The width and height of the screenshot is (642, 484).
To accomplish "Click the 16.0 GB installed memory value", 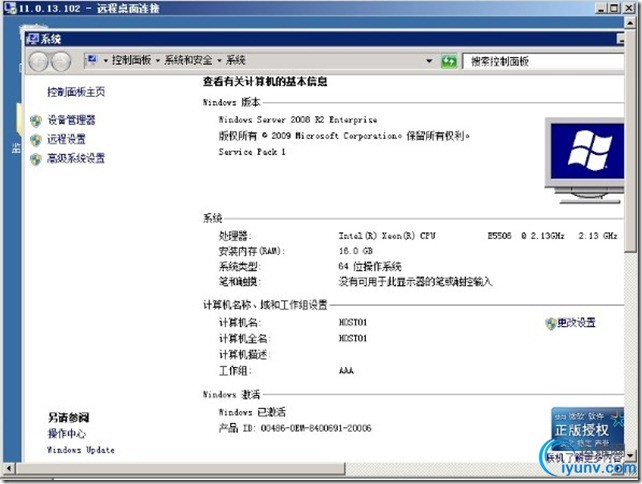I will (x=355, y=251).
